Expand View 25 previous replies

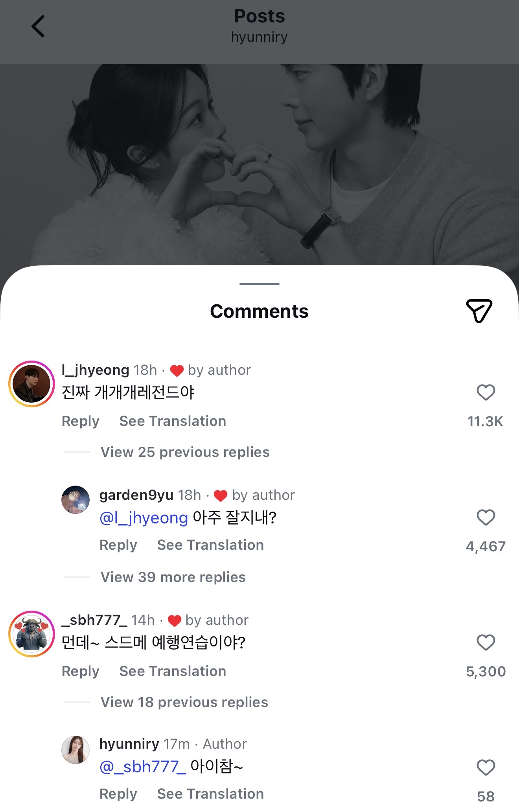185,452
